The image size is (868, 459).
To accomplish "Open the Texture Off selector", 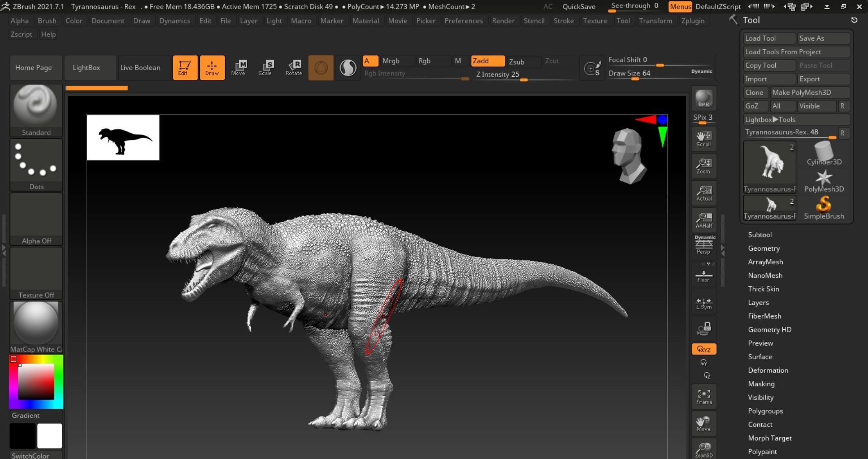I will pyautogui.click(x=36, y=273).
